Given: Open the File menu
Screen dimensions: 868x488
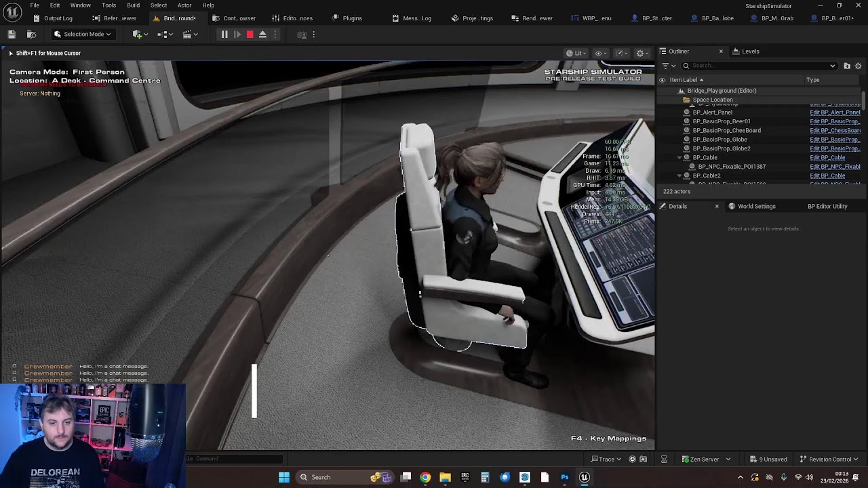Looking at the screenshot, I should (x=35, y=5).
